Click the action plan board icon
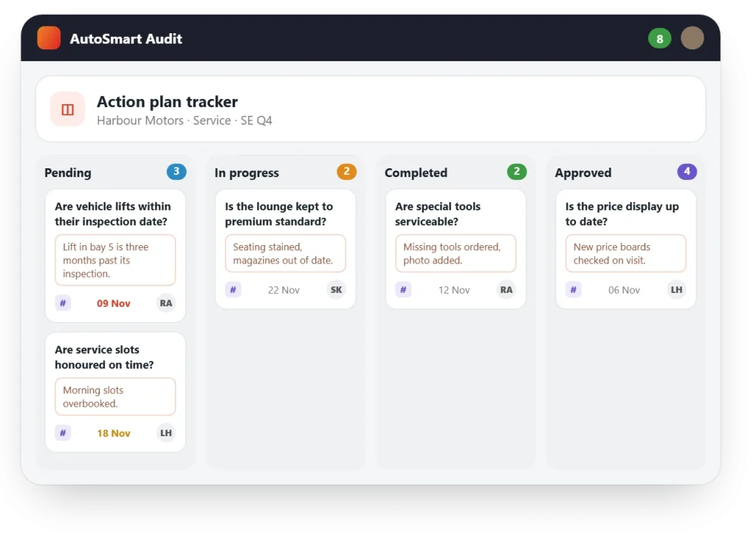Image resolution: width=756 pixels, height=541 pixels. 67,109
